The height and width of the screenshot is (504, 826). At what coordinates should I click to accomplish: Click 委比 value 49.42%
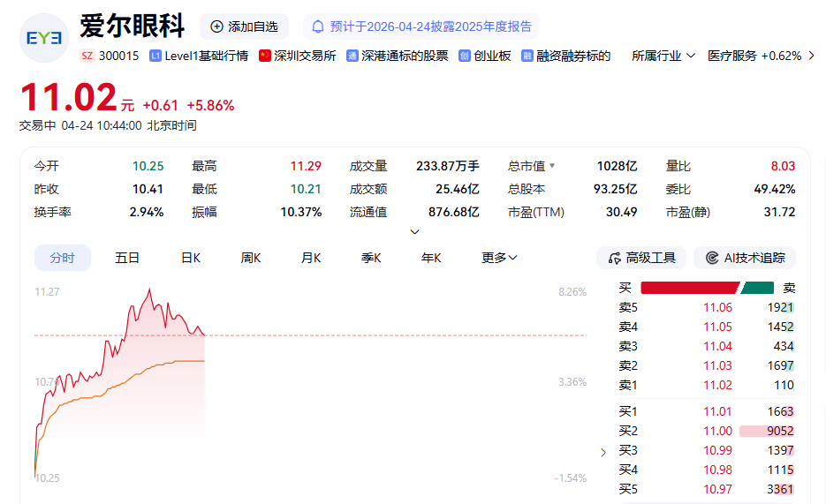point(775,189)
